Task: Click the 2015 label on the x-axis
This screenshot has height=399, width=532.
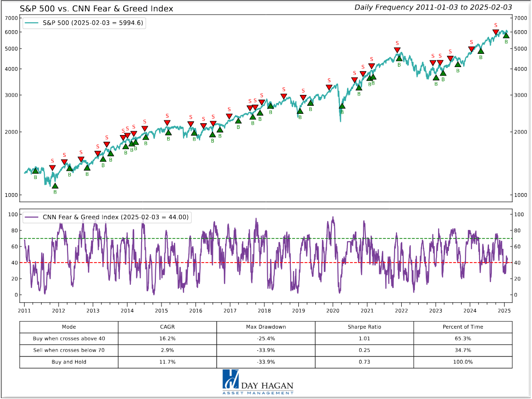Action: coord(161,310)
